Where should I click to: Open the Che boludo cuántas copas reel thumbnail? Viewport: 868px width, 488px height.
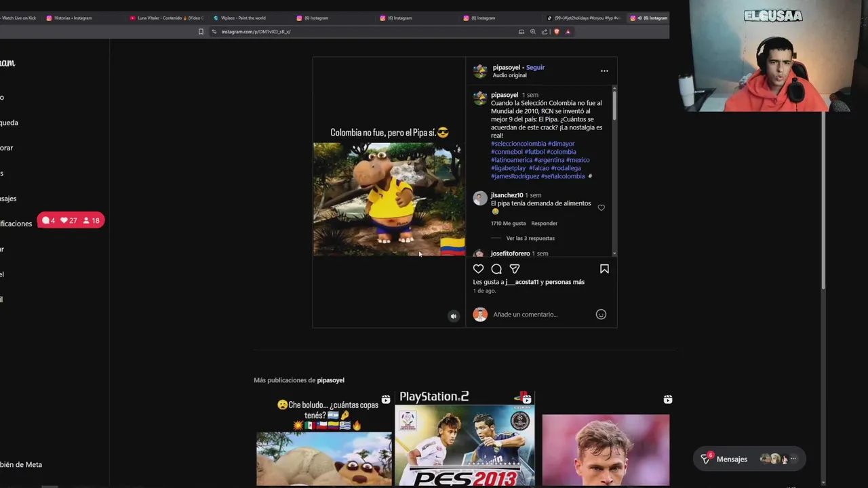pos(324,439)
